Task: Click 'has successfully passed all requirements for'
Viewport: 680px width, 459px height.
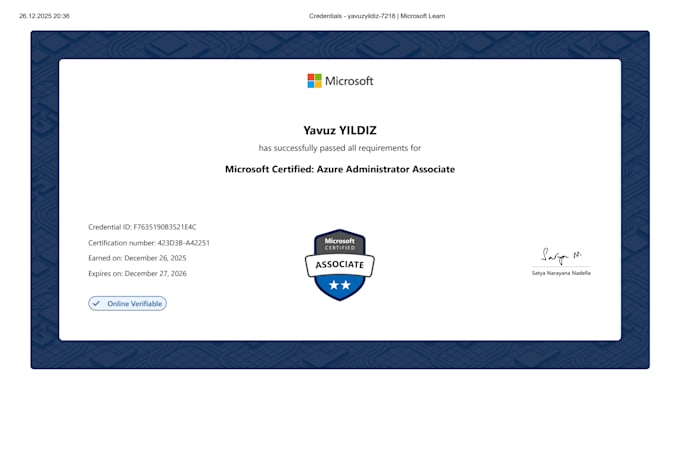Action: click(x=340, y=148)
